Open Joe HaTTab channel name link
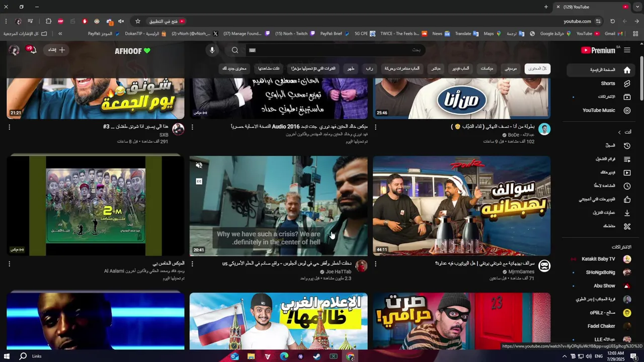This screenshot has height=362, width=644. click(x=338, y=271)
